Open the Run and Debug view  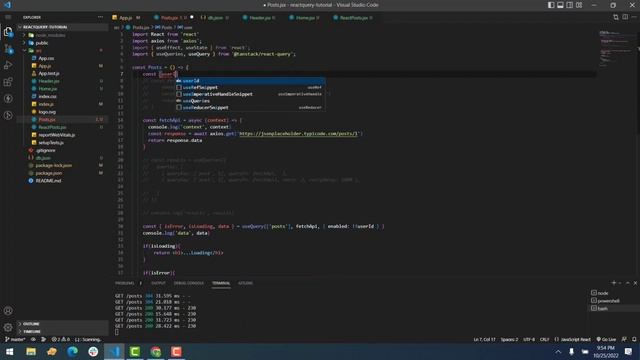coord(8,65)
